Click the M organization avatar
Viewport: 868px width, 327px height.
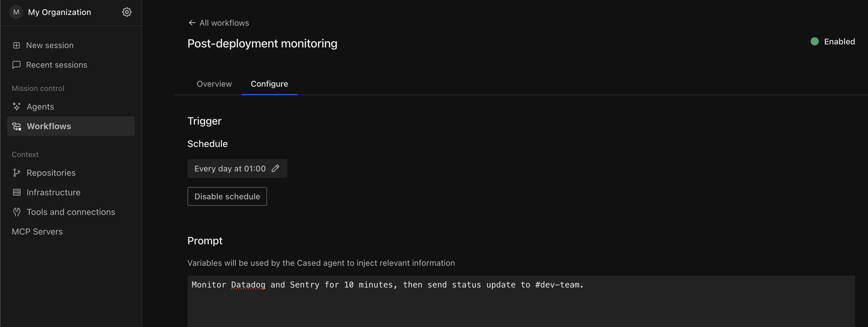point(16,12)
